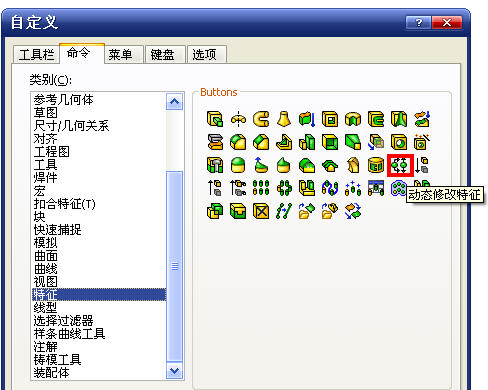Select the Move/Copy Bodies icon
Viewport: 488px width, 390px height.
click(353, 211)
